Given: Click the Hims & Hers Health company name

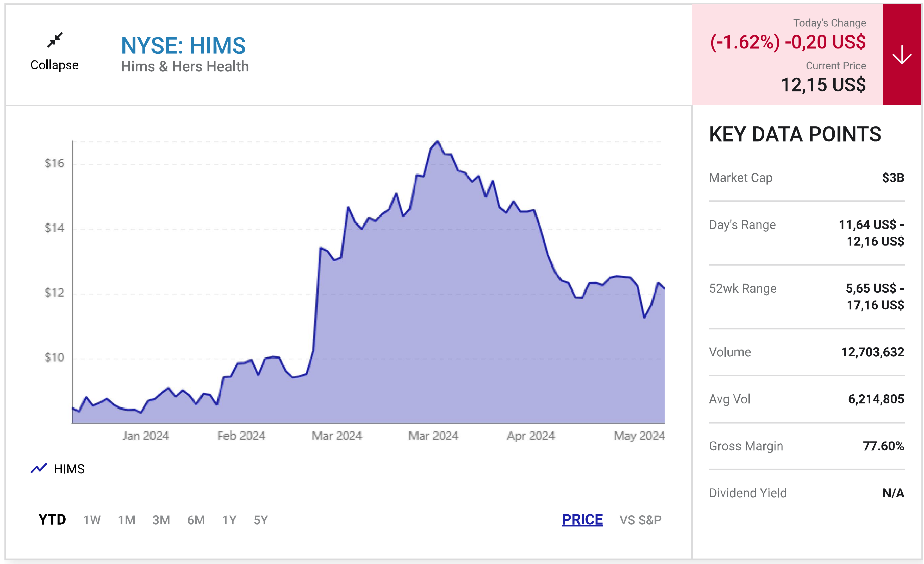Looking at the screenshot, I should click(185, 66).
